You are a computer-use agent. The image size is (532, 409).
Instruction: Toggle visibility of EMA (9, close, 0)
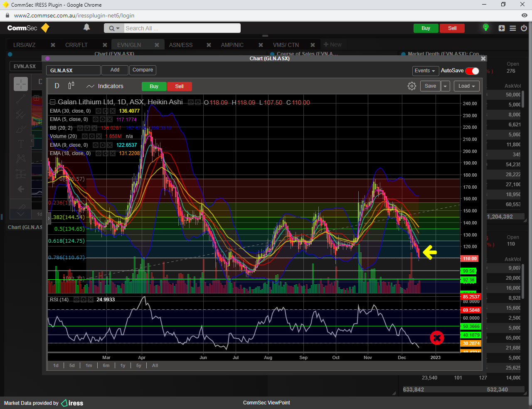pyautogui.click(x=96, y=145)
